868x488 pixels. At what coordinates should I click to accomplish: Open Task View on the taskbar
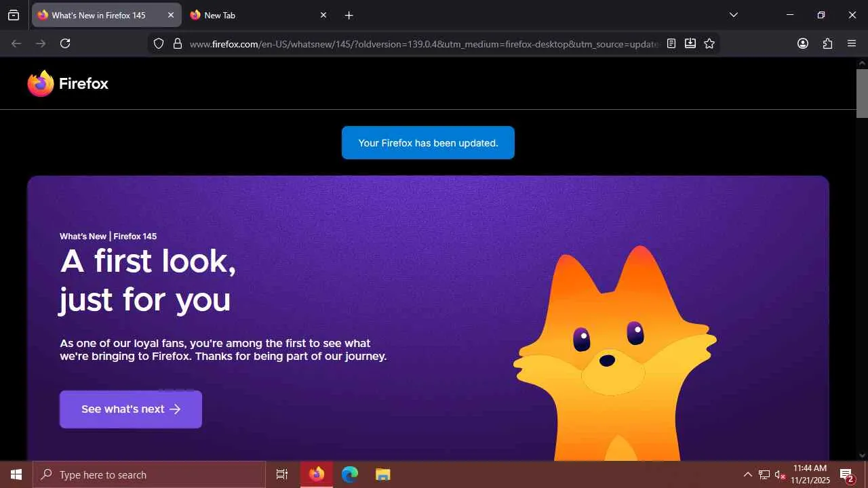pos(282,474)
